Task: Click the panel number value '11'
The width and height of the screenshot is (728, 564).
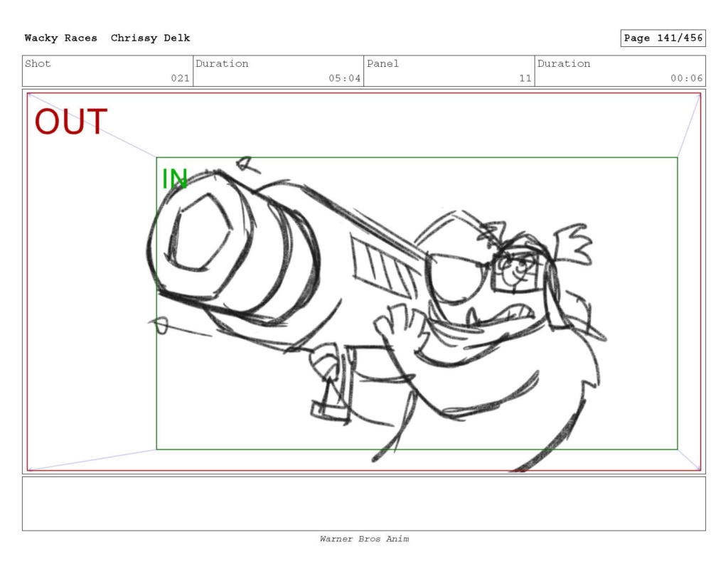Action: click(525, 78)
